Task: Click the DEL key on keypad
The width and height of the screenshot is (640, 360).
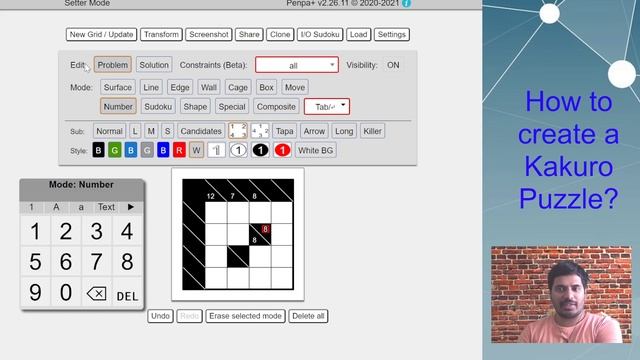Action: tap(127, 296)
